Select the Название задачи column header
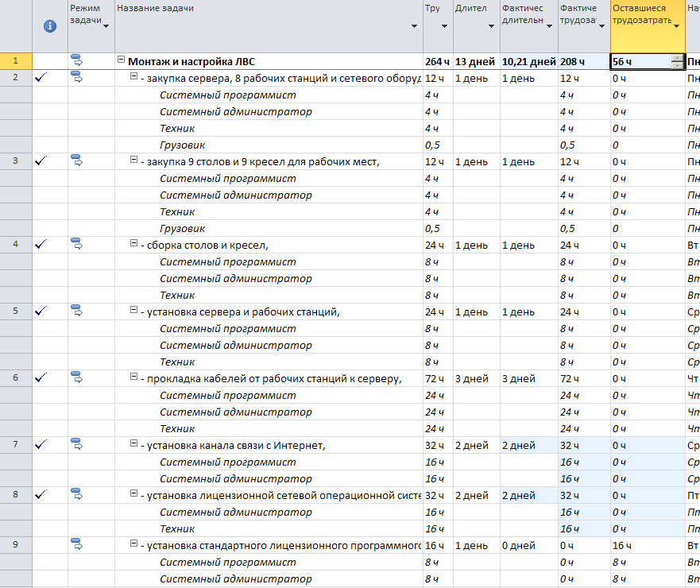This screenshot has width=700, height=588. click(x=269, y=26)
